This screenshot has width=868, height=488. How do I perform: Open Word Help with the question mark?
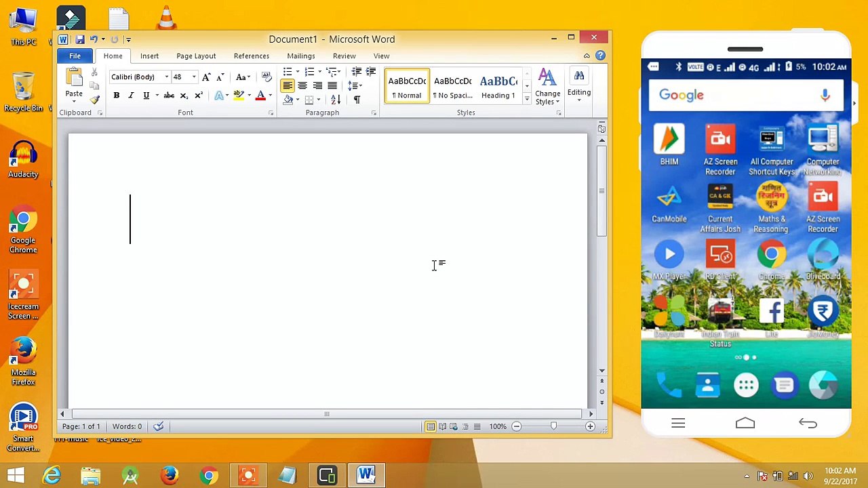601,56
